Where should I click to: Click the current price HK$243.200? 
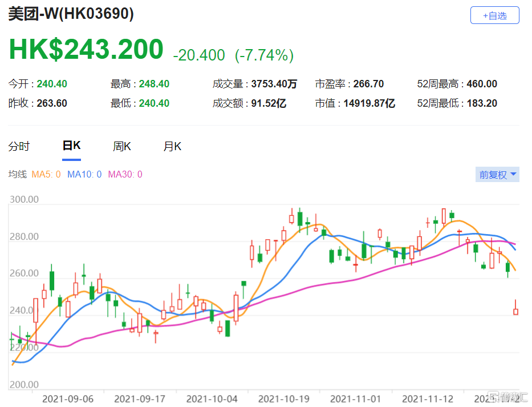coord(86,49)
